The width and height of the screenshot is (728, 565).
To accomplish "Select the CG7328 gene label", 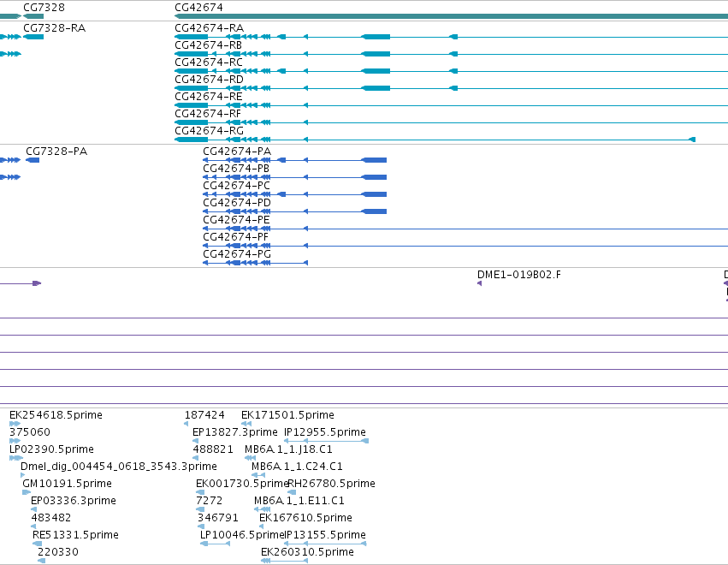I will (x=44, y=8).
